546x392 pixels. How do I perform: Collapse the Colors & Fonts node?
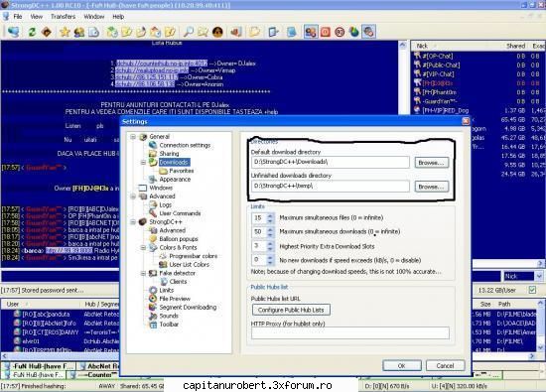[143, 248]
